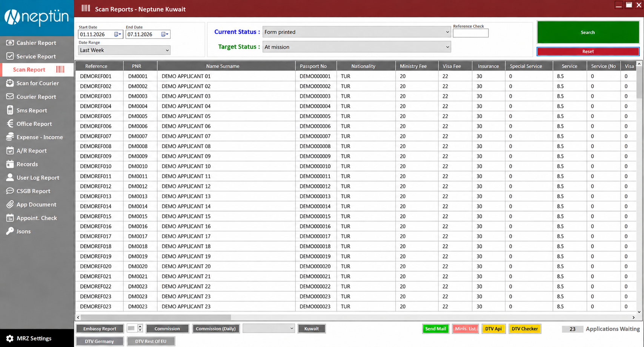Open Records icon in sidebar
Image resolution: width=644 pixels, height=347 pixels.
pos(10,164)
